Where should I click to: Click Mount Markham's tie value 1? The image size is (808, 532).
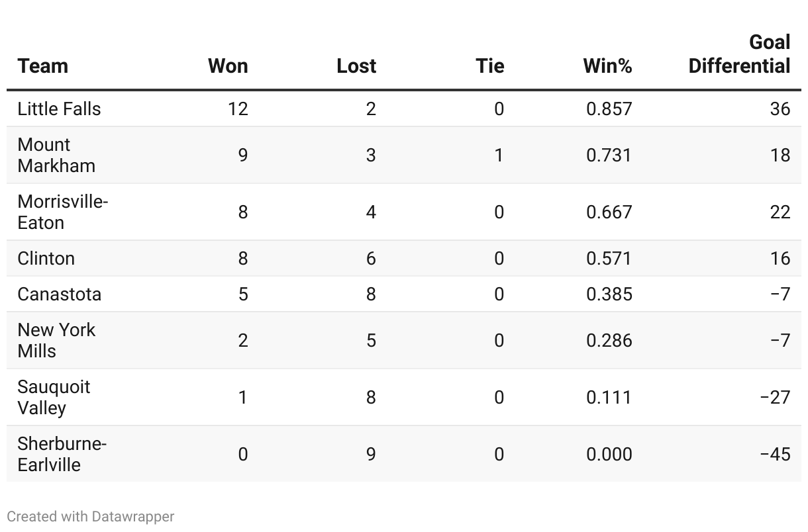[499, 155]
